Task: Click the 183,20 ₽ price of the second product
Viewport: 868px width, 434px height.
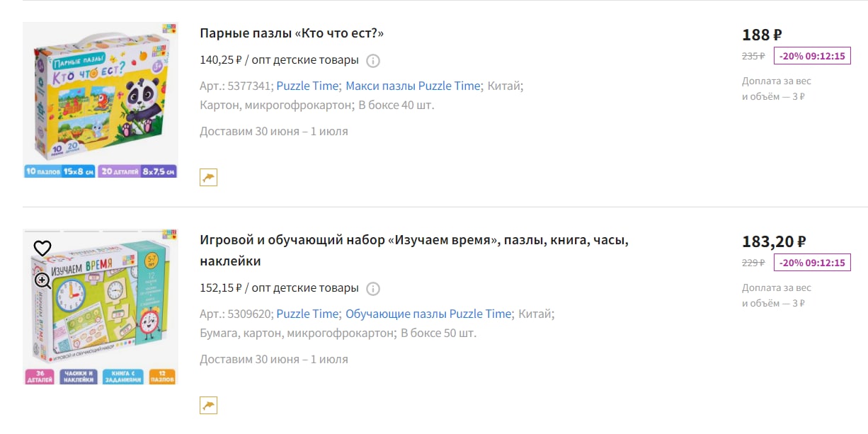Action: pos(774,241)
